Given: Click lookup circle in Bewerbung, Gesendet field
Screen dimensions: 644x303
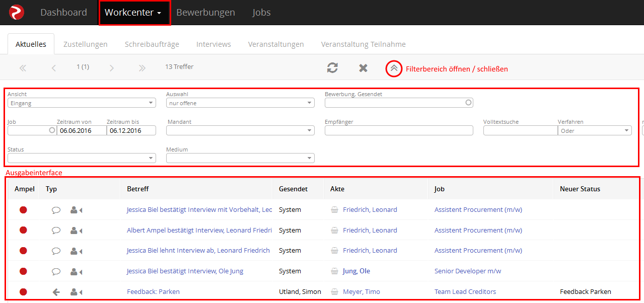Looking at the screenshot, I should coord(468,103).
